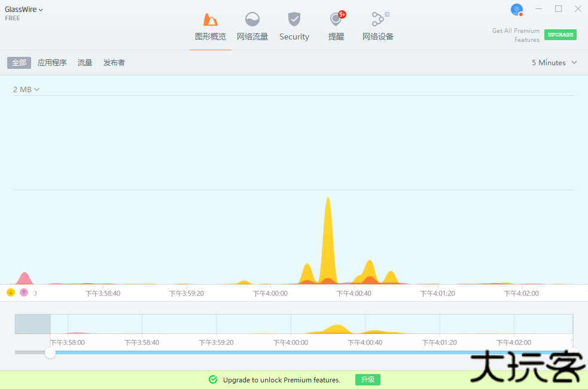Maximize the GlassWire window
This screenshot has height=389, width=588.
pos(558,8)
